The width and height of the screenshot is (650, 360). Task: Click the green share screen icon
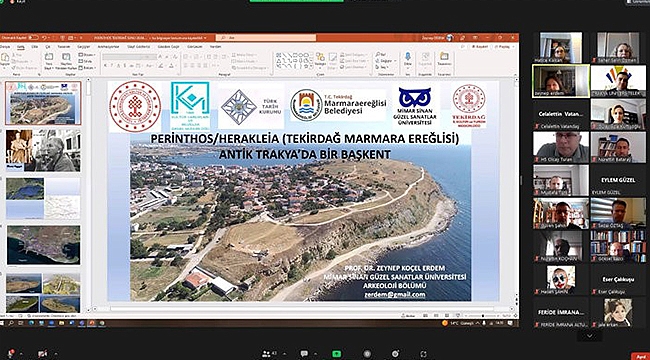(x=337, y=354)
